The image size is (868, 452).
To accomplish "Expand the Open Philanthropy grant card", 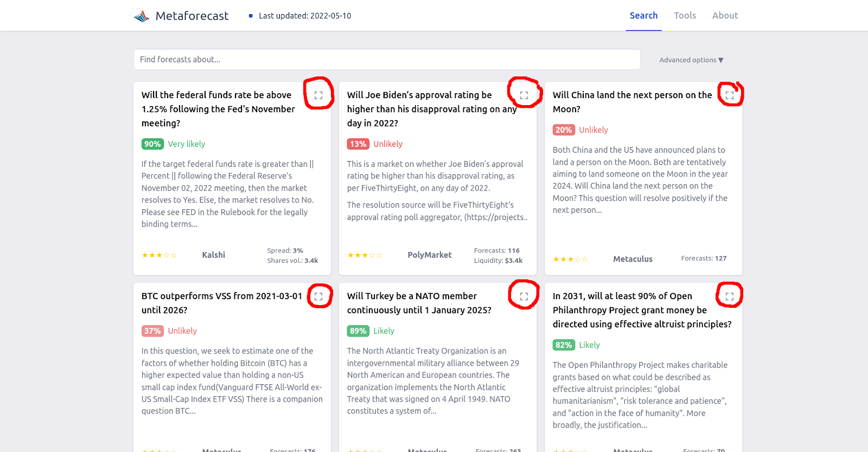I will (x=730, y=296).
